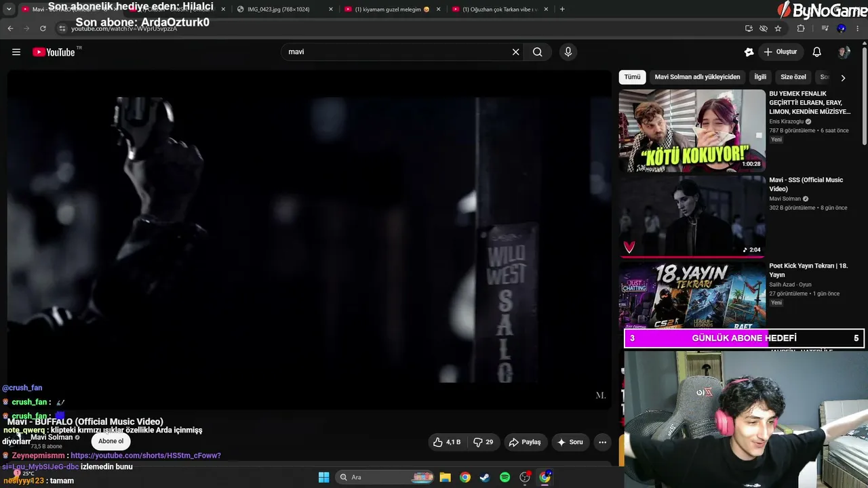Switch to the active Chrome window with badge
This screenshot has width=868, height=488.
click(x=545, y=477)
